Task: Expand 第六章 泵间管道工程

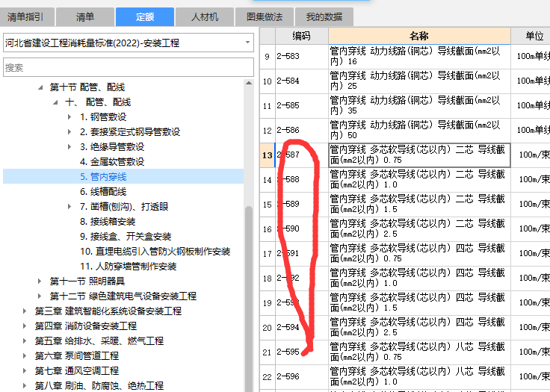Action: pos(25,356)
